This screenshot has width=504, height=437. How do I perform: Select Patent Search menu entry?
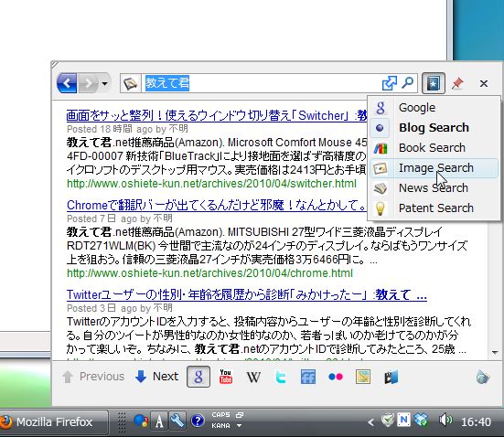point(434,208)
